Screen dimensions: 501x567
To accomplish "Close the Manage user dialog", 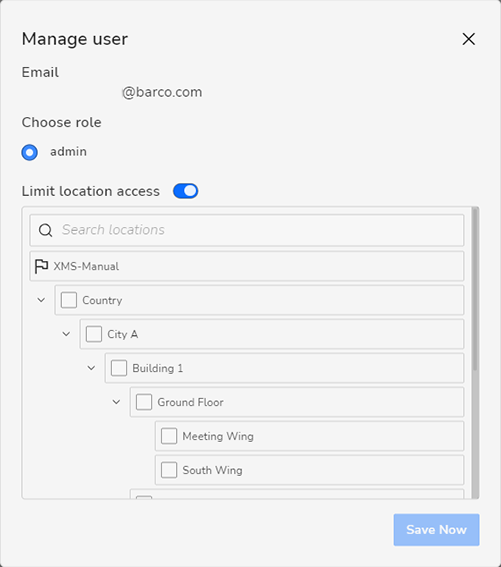I will pyautogui.click(x=468, y=39).
